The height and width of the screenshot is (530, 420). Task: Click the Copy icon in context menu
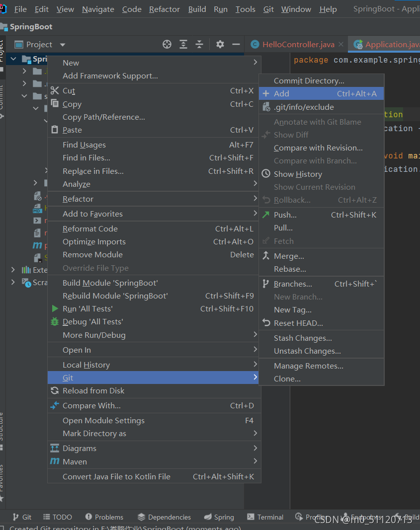pyautogui.click(x=55, y=103)
